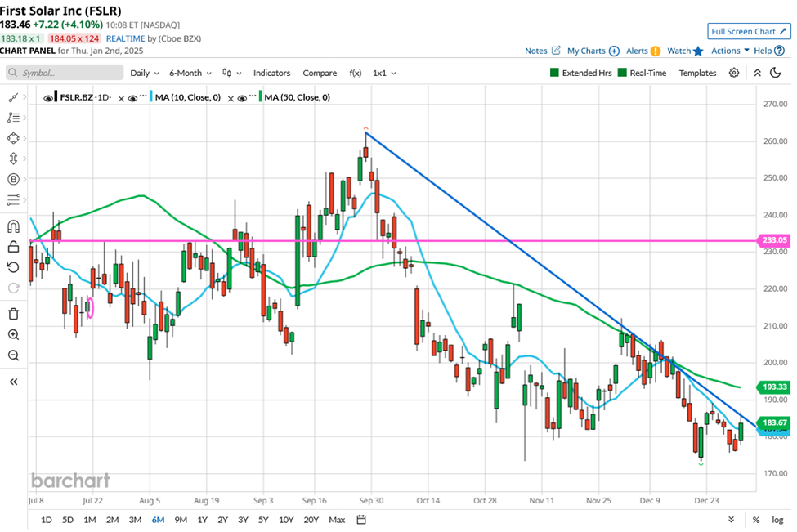Switch to dark mode with the moon icon
797x532 pixels.
(775, 73)
